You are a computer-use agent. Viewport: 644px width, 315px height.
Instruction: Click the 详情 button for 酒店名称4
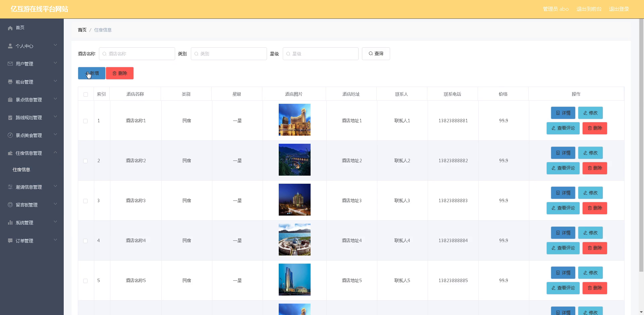point(563,233)
